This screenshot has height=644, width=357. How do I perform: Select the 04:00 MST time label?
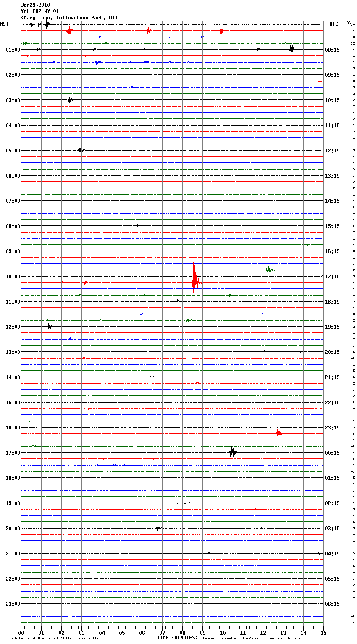click(x=13, y=126)
